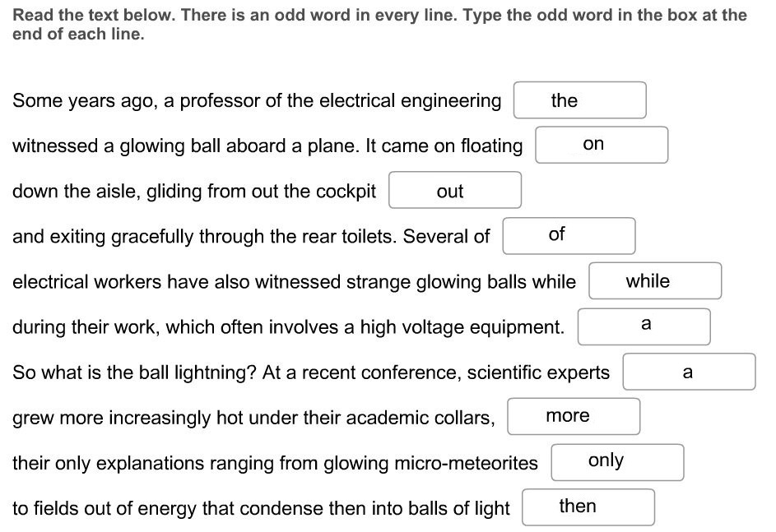The image size is (776, 532).
Task: Focus the input box containing "more"
Action: [574, 416]
